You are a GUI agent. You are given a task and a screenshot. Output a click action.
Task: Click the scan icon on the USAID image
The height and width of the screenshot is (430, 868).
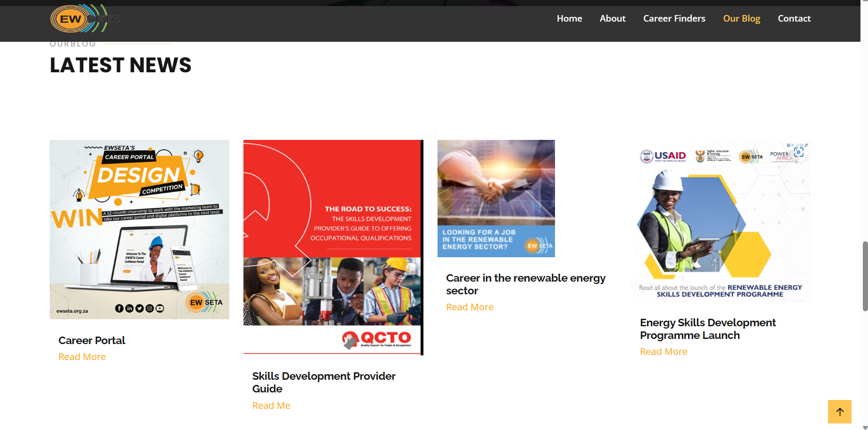(x=798, y=152)
